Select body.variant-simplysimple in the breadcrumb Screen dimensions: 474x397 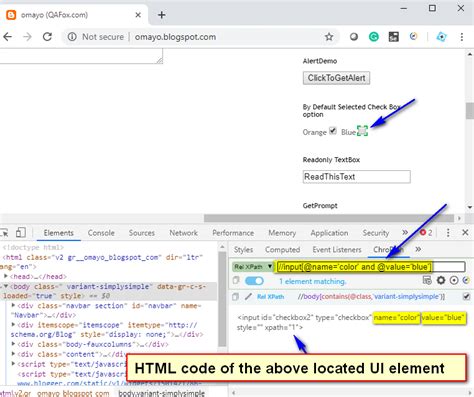click(161, 393)
